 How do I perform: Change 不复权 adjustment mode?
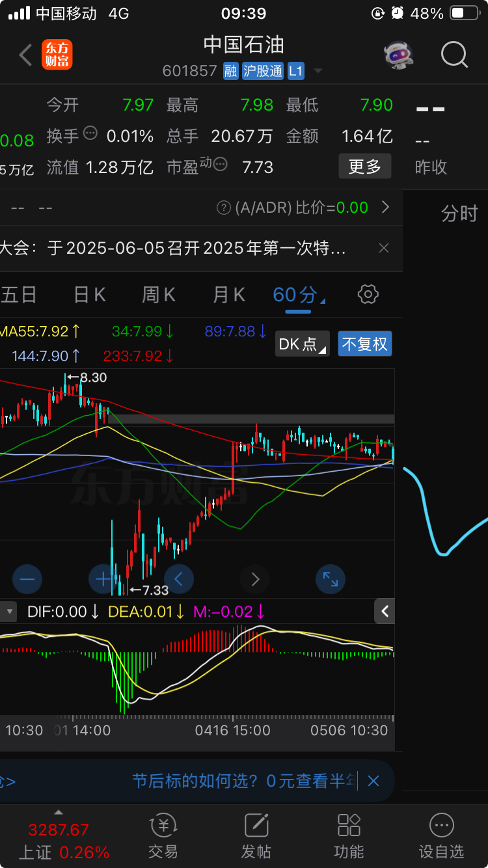pos(364,344)
